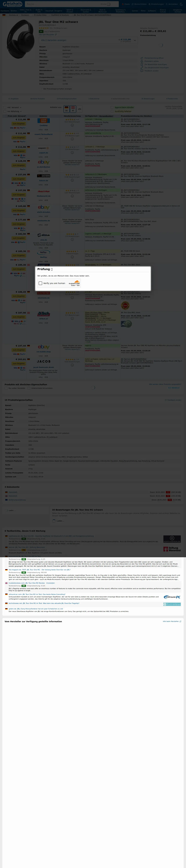This screenshot has width=186, height=868.
Task: Tick the Nur selber Hersteller checkbox
Action: (x=6, y=388)
